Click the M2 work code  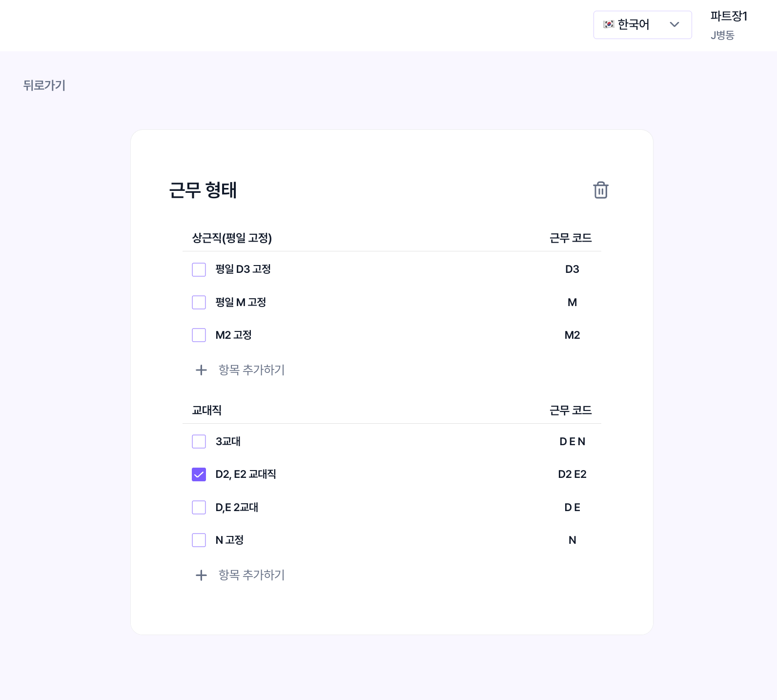coord(572,335)
